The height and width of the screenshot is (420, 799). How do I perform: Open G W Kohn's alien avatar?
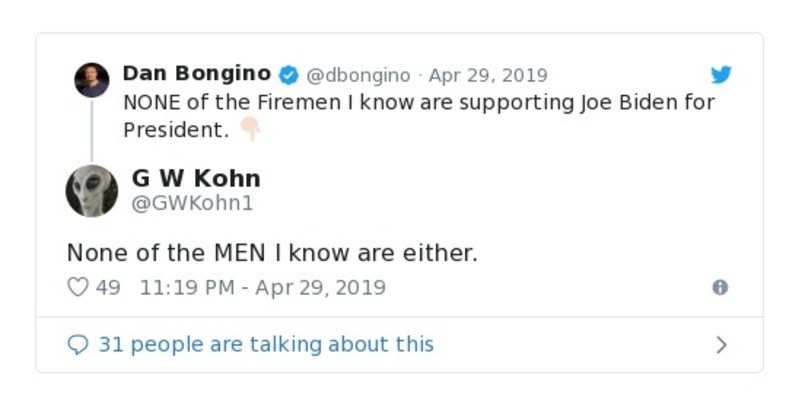point(92,190)
